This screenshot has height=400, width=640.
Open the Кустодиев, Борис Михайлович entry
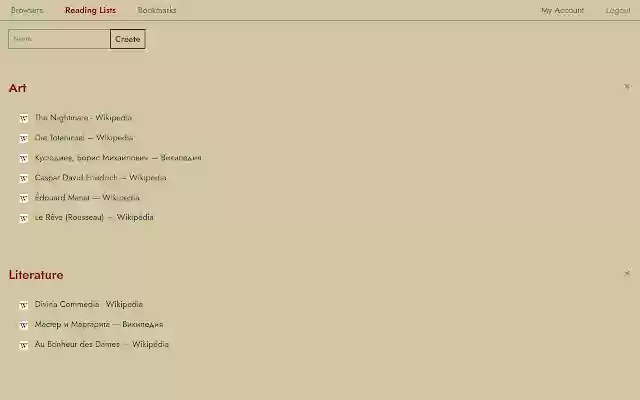coord(118,158)
